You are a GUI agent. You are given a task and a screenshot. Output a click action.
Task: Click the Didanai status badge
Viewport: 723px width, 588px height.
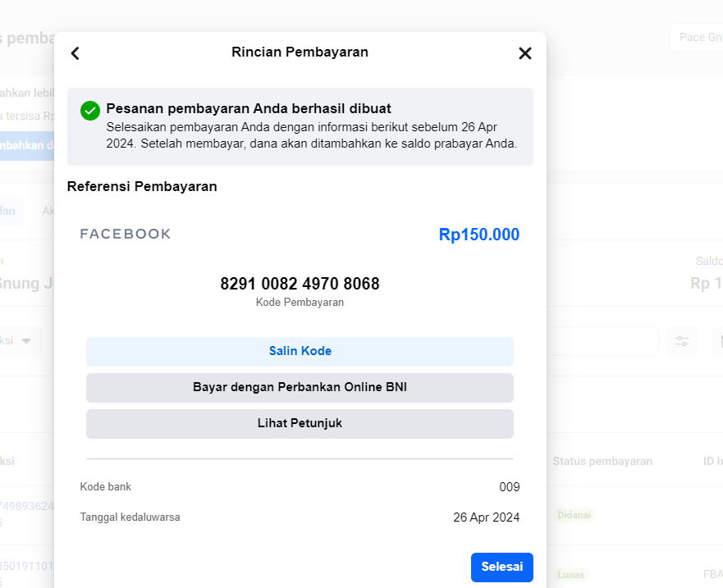pos(574,515)
